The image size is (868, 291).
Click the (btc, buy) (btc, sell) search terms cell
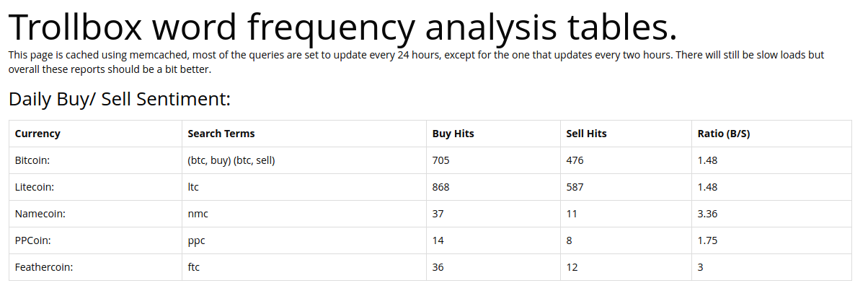click(304, 160)
